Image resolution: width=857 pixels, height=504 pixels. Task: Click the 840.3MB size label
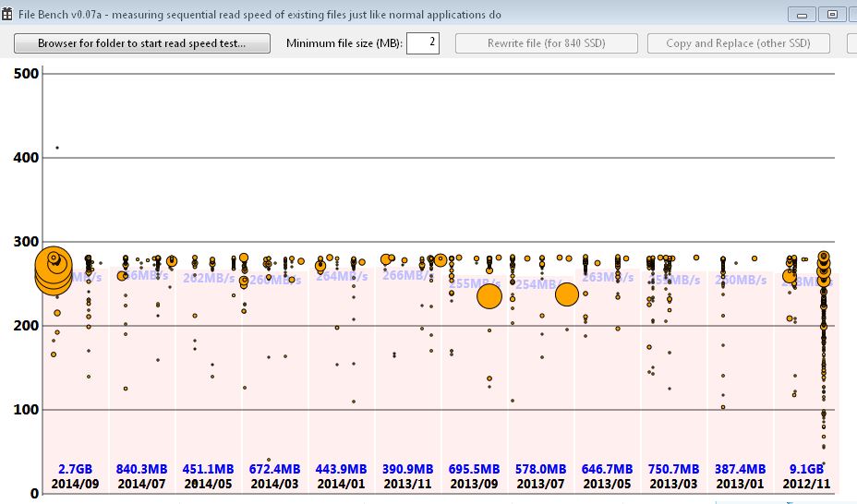(x=141, y=469)
